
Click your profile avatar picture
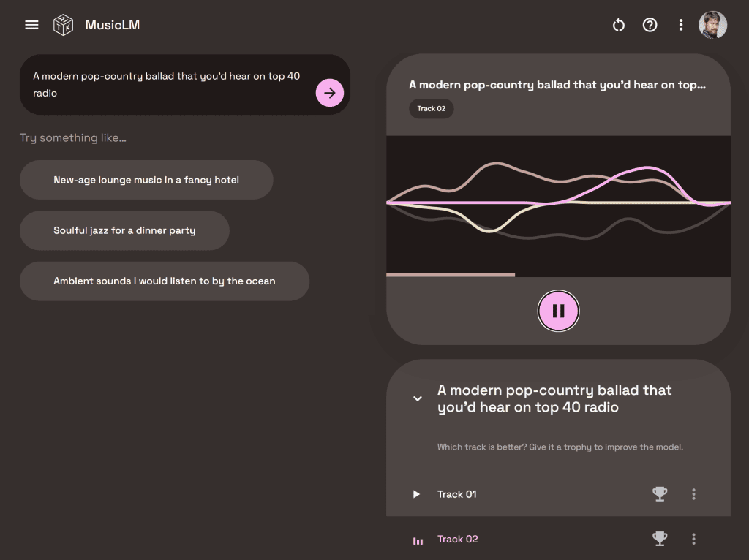[712, 24]
